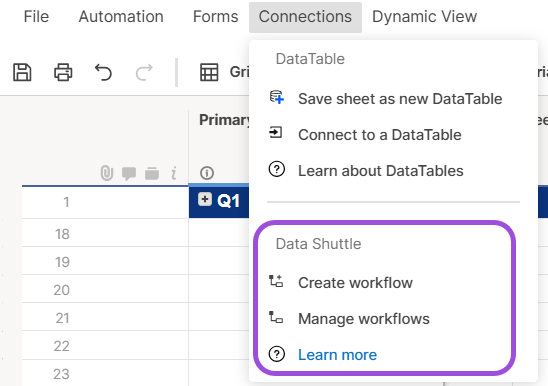The width and height of the screenshot is (548, 386).
Task: Open the Grid view switcher icon
Action: pyautogui.click(x=209, y=72)
